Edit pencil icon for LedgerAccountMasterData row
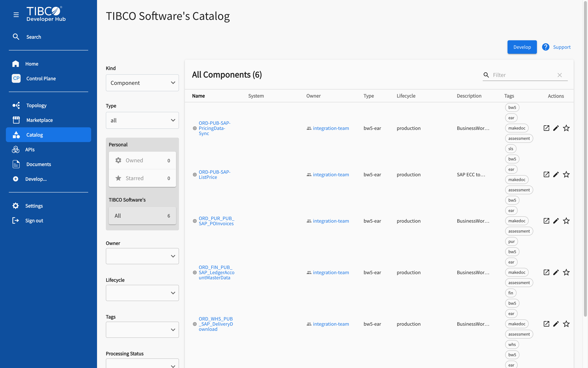Image resolution: width=588 pixels, height=368 pixels. click(x=556, y=272)
